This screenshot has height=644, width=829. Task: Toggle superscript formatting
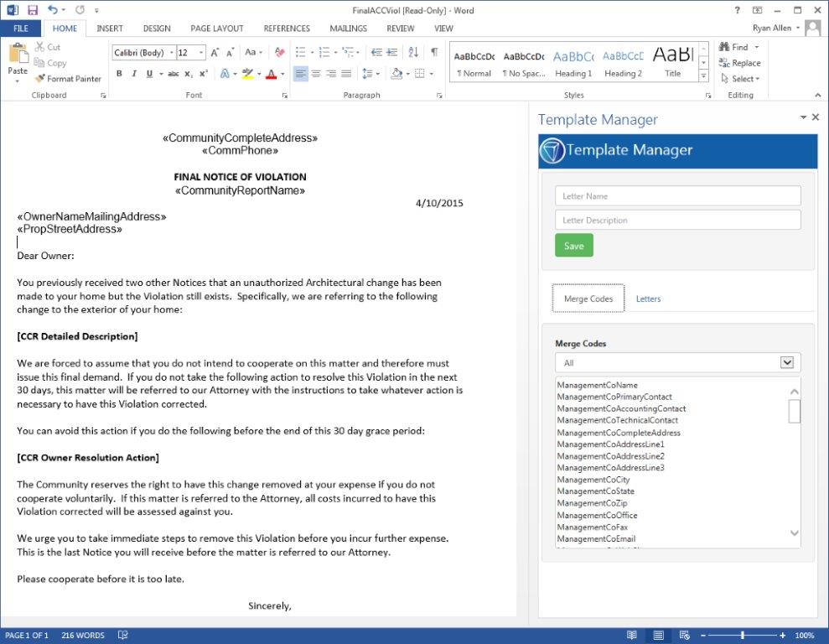(x=204, y=74)
